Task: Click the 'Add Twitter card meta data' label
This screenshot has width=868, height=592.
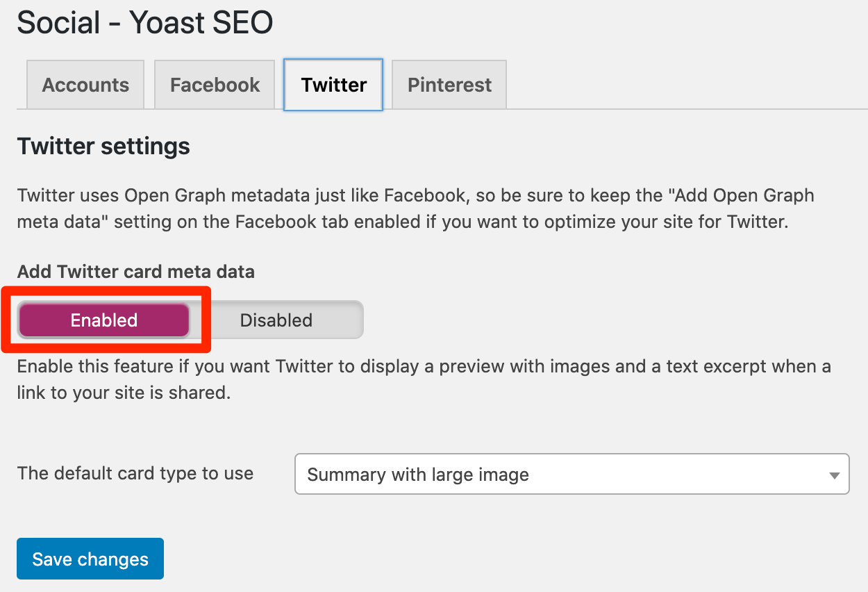Action: tap(136, 272)
